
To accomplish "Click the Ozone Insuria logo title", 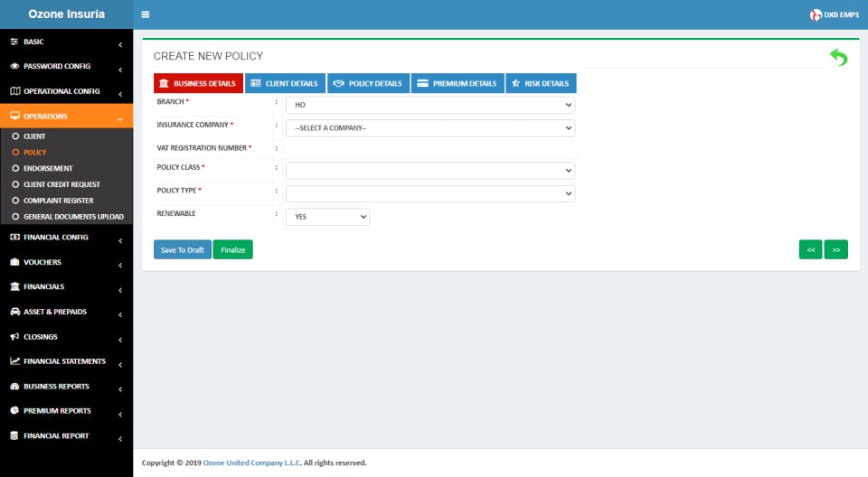I will pos(66,14).
